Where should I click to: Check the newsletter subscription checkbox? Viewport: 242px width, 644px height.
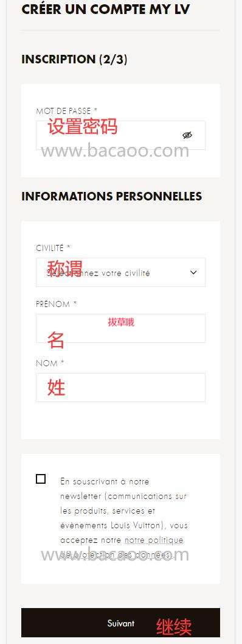click(41, 479)
